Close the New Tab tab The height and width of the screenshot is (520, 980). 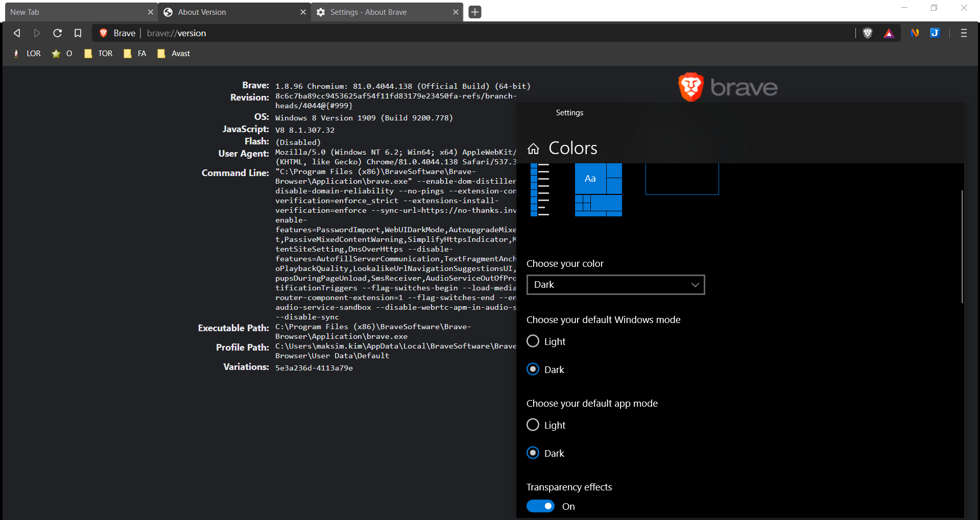point(150,12)
